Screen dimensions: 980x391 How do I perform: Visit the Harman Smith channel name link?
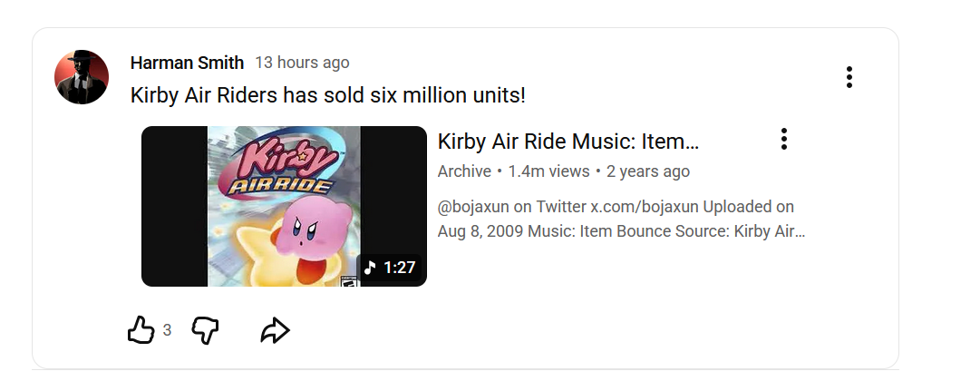tap(187, 63)
